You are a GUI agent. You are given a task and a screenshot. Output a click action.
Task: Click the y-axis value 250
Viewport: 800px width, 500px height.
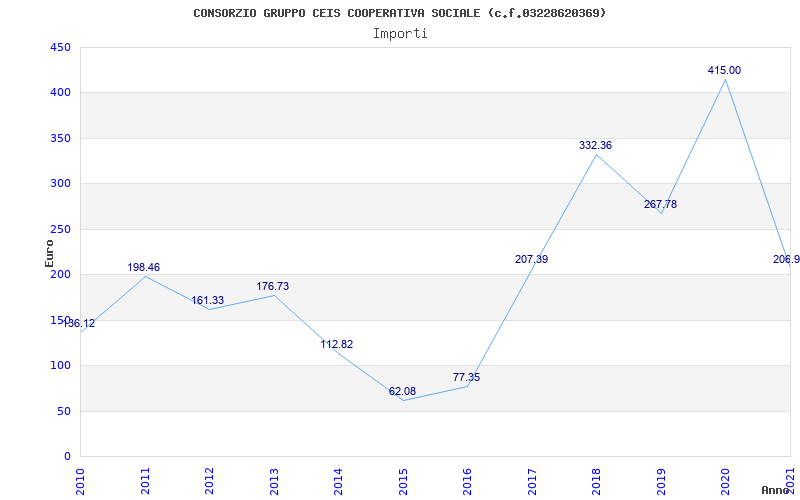pyautogui.click(x=60, y=229)
